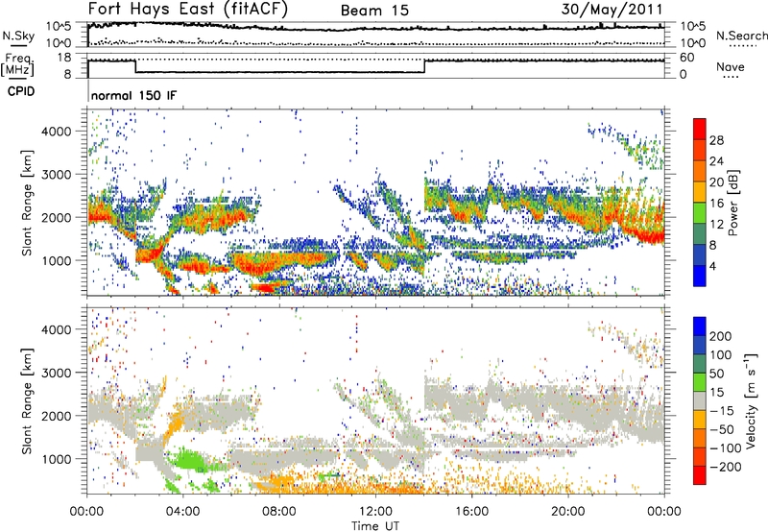Click "Slant Range [km]" label of power panel
Screen dimensions: 768x532
click(27, 203)
